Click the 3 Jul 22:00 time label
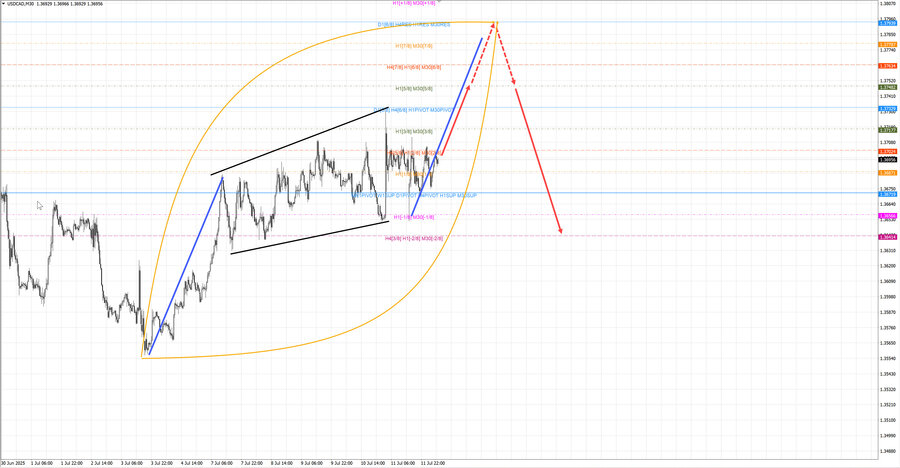Image resolution: width=900 pixels, height=468 pixels. [162, 463]
